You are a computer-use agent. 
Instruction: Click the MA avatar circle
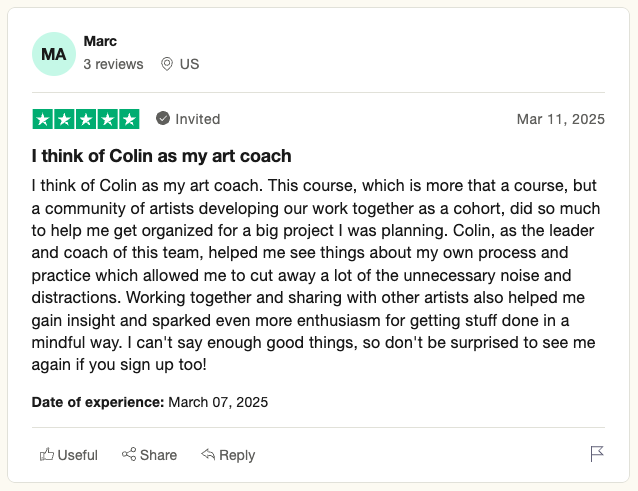pyautogui.click(x=54, y=54)
